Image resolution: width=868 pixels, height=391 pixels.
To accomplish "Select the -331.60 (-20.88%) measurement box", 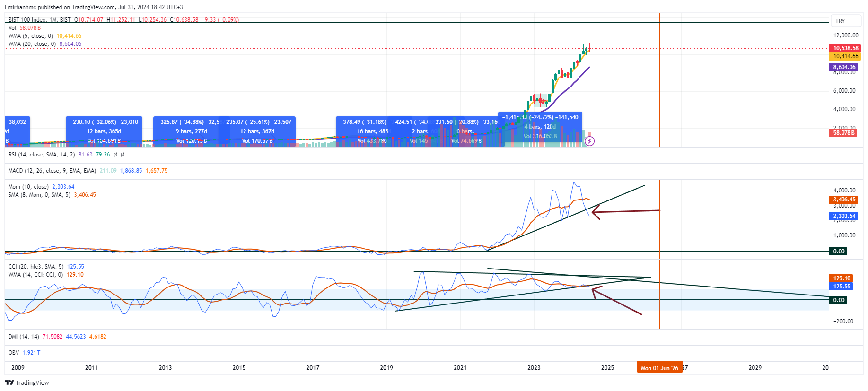I will pos(465,131).
